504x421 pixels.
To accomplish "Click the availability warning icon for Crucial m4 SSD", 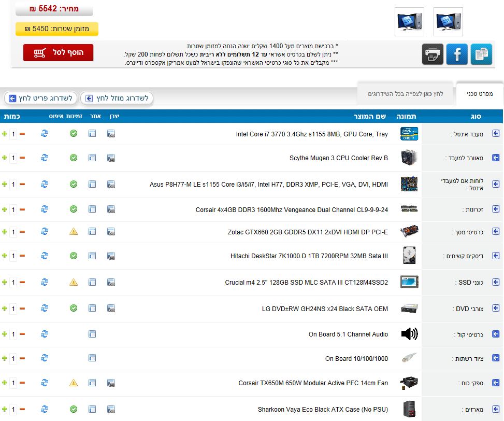I will [x=74, y=282].
